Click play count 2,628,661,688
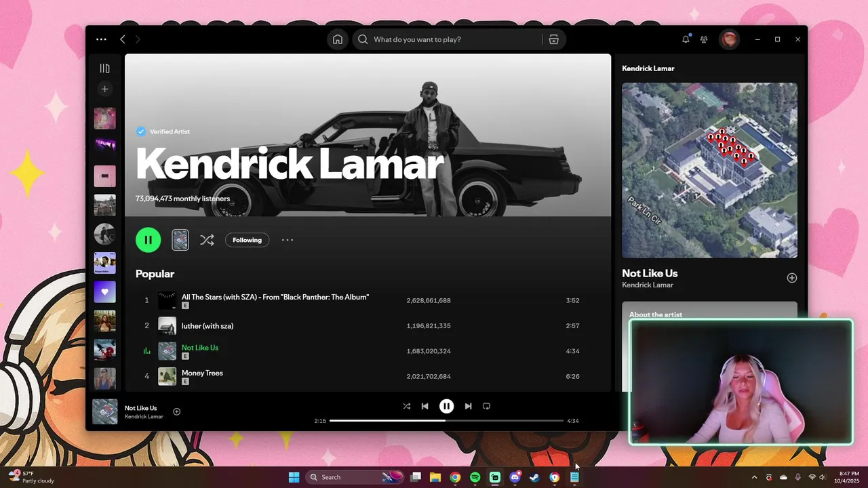 (429, 300)
